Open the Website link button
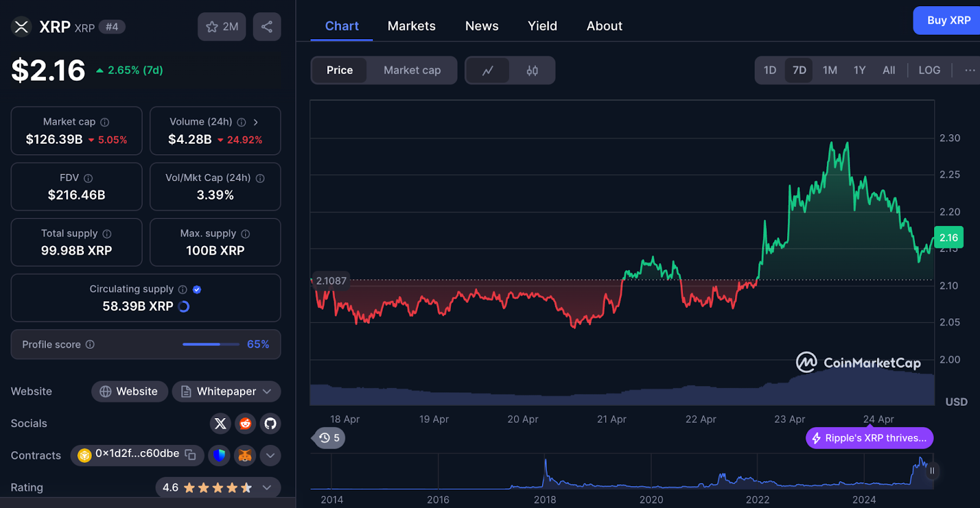Viewport: 980px width, 508px height. [130, 392]
